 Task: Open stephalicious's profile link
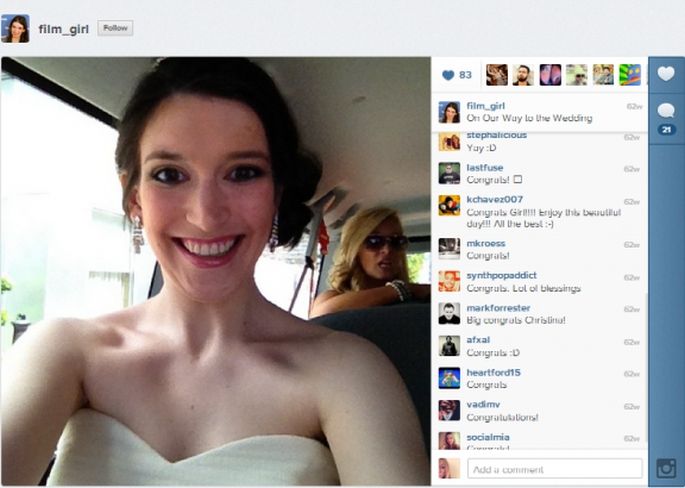(x=496, y=135)
